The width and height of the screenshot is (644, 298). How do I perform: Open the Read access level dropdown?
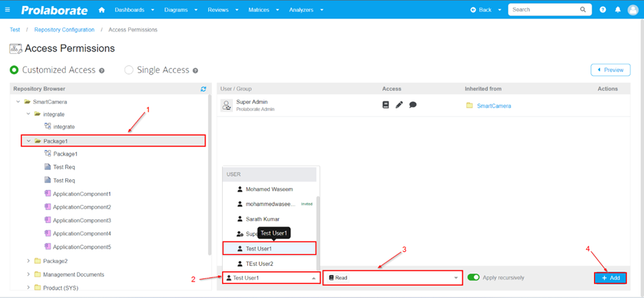pyautogui.click(x=393, y=278)
